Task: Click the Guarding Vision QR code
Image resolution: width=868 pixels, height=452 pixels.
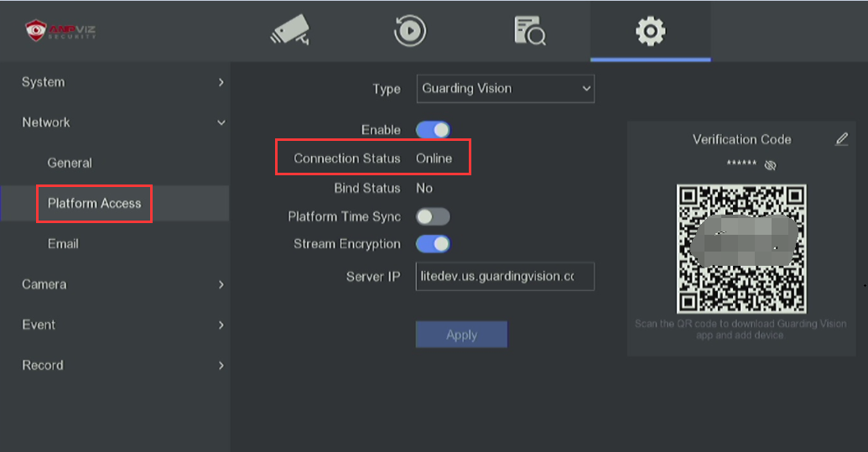Action: click(x=741, y=249)
